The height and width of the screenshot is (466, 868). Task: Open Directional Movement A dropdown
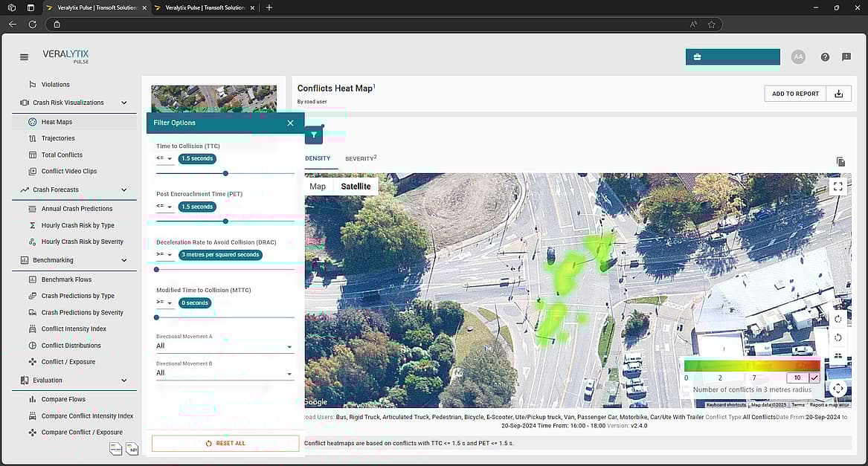point(225,346)
